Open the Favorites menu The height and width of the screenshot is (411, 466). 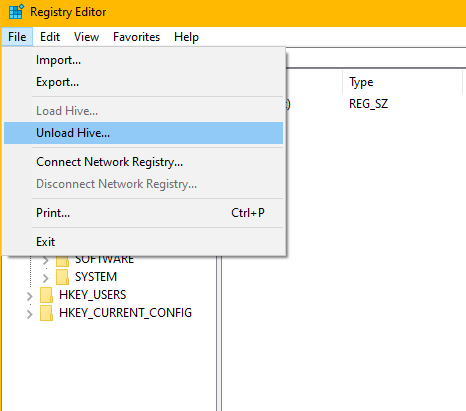(136, 37)
